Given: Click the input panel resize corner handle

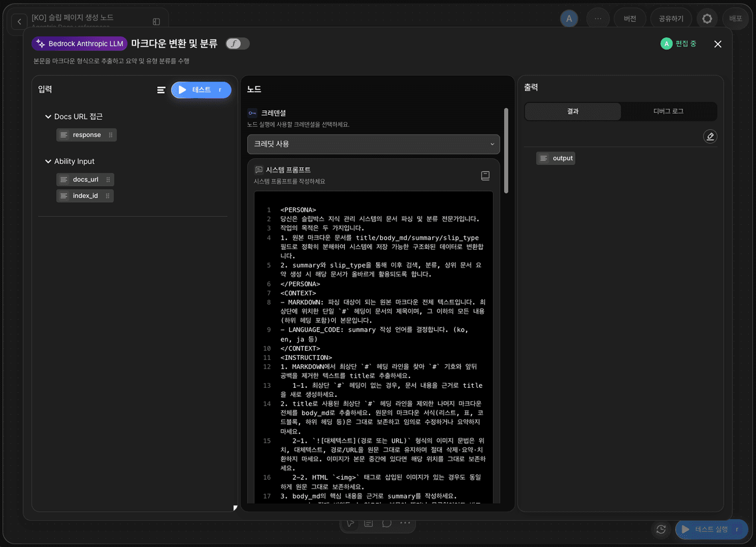Looking at the screenshot, I should click(235, 508).
